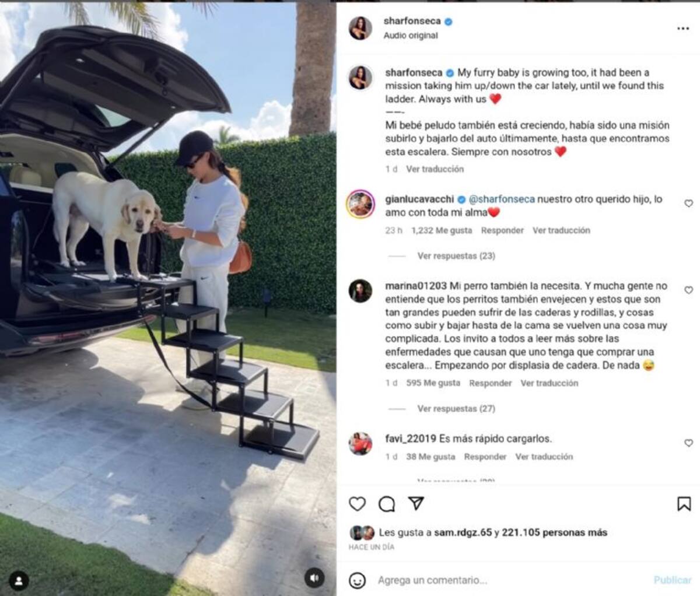Click Responder under marina01203's comment
Screen dimensions: 700x596
(491, 383)
